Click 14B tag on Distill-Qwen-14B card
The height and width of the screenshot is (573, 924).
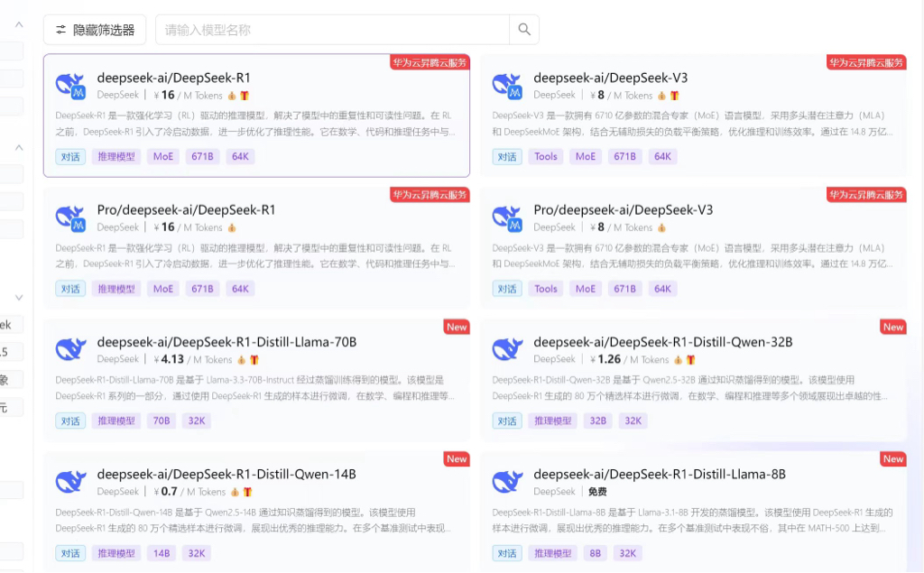pyautogui.click(x=162, y=553)
